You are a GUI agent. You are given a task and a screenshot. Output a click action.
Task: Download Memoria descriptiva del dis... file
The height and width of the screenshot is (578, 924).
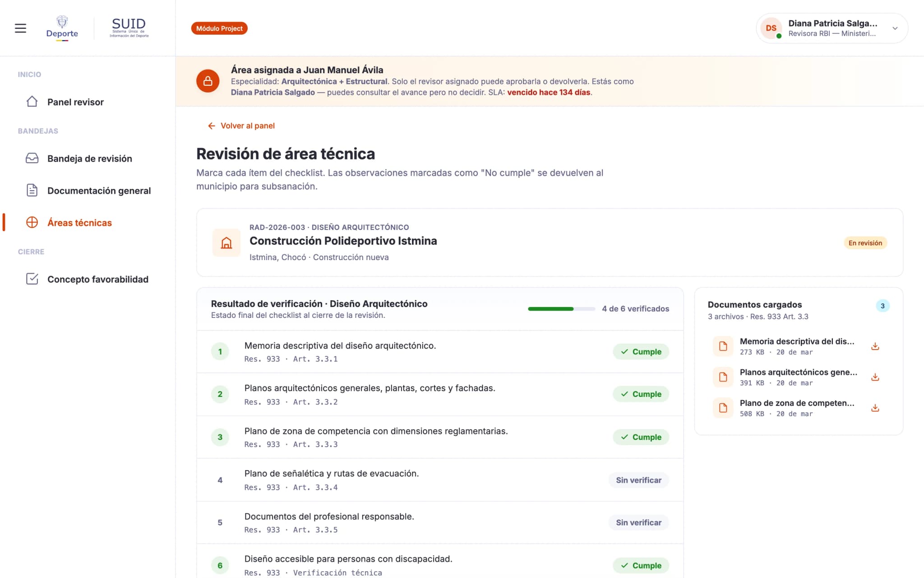coord(875,346)
